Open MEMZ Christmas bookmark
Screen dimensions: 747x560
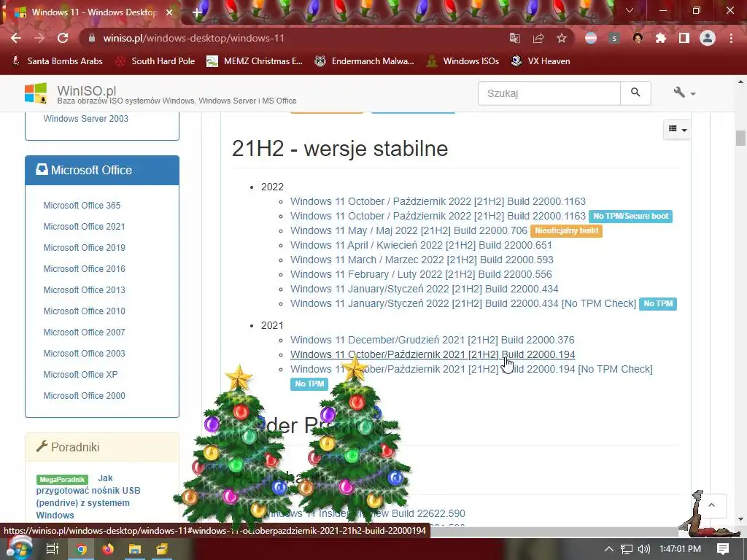[255, 61]
